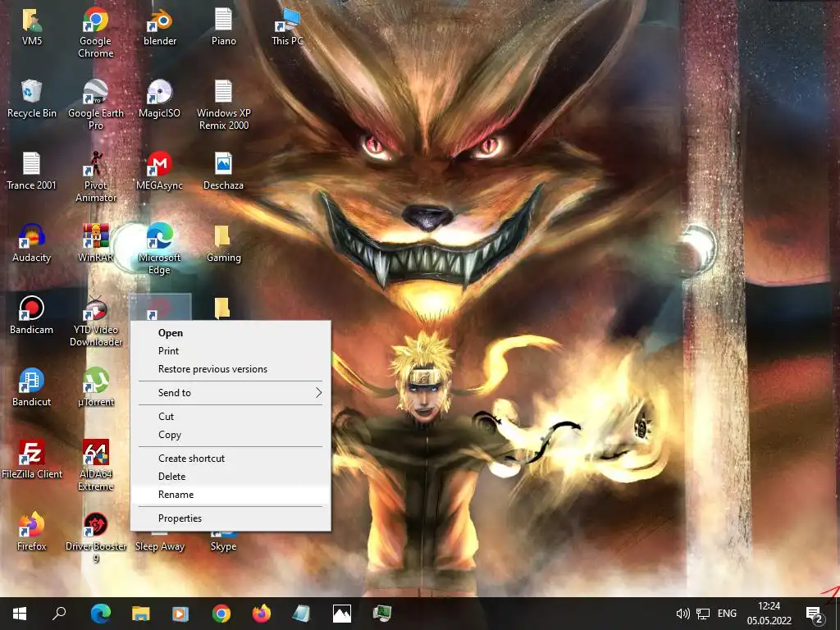Select the MEGAsync desktop shortcut
840x630 pixels.
159,171
